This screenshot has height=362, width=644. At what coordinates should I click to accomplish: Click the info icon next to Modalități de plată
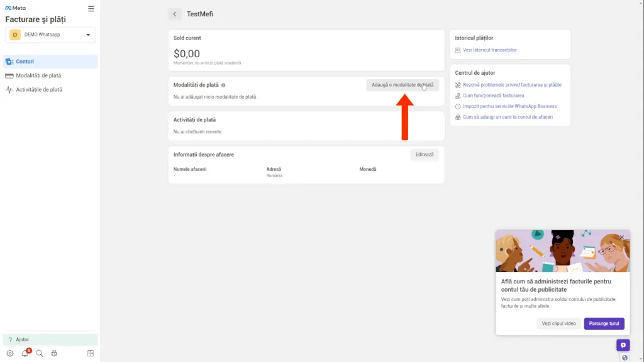point(223,85)
